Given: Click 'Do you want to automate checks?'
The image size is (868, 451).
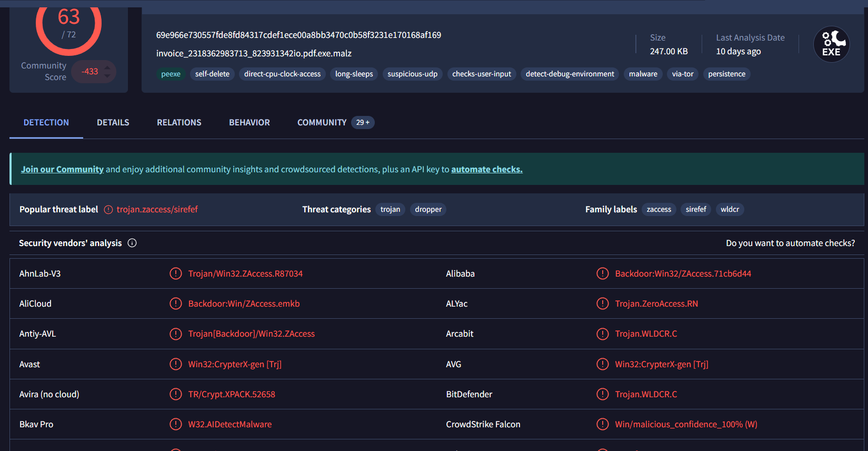Looking at the screenshot, I should [x=790, y=243].
